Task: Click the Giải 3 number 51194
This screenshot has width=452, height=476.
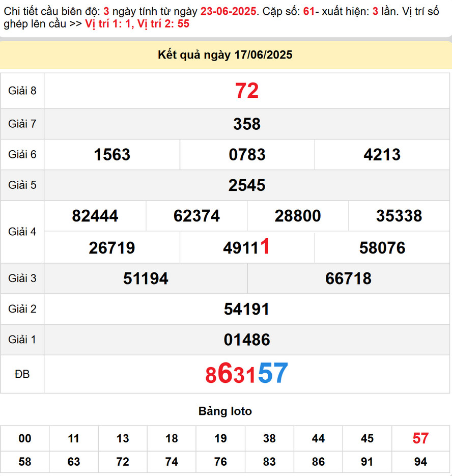Action: (146, 278)
